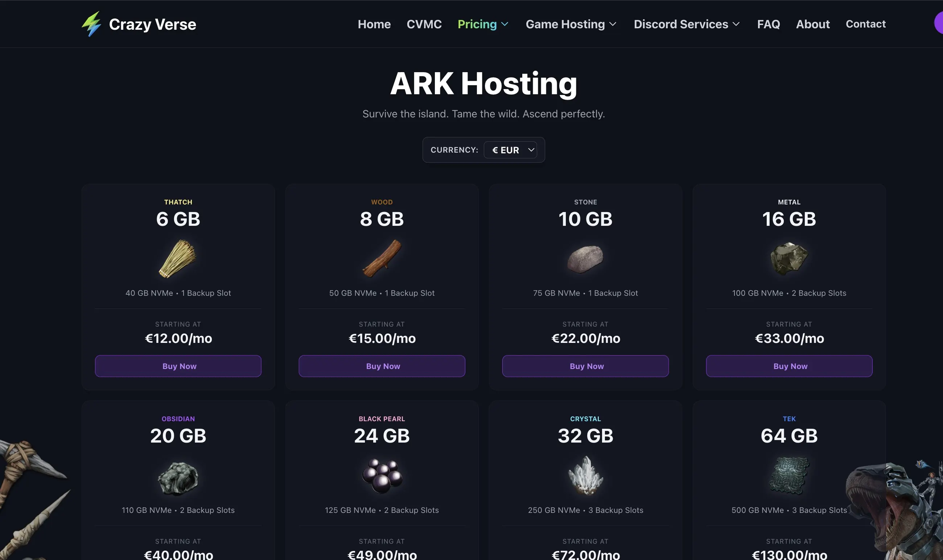Click '50 GB NVMe • 1 Backup Slot' text

382,293
